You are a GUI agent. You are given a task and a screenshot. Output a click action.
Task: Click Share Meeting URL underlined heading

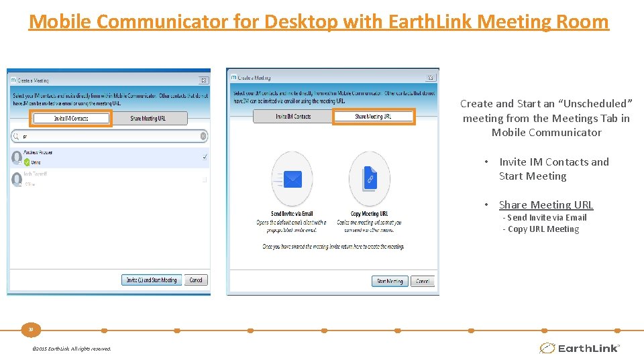click(546, 204)
